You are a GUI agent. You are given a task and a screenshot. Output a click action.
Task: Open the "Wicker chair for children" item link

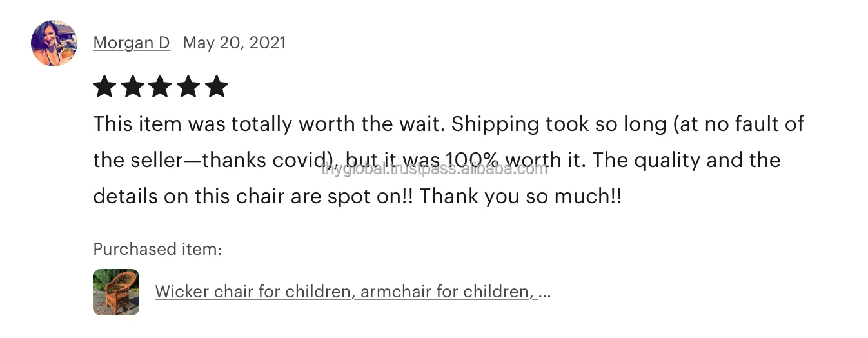(254, 292)
